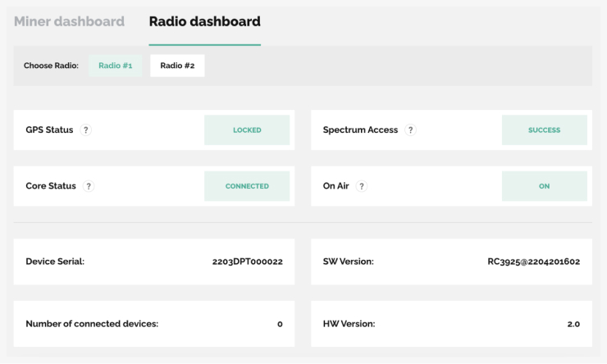Click the CONNECTED core status badge
The width and height of the screenshot is (607, 364).
coord(247,186)
